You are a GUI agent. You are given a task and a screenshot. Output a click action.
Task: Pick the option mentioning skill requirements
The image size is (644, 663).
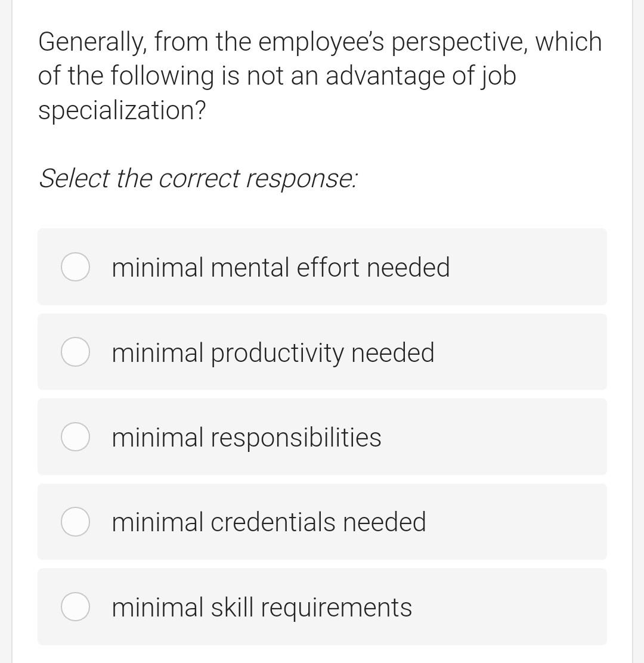coord(261,607)
